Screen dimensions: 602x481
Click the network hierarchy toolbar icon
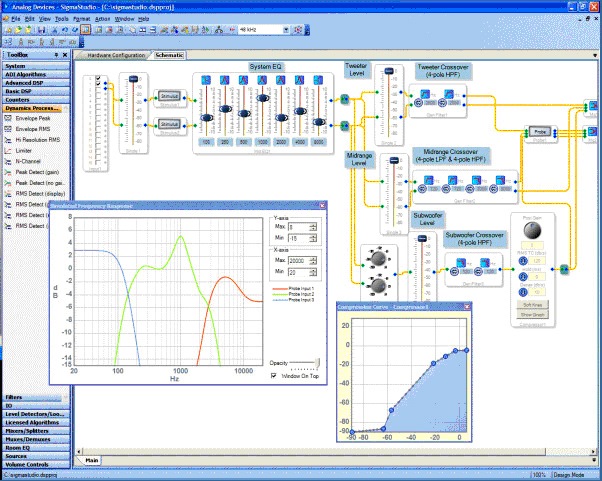(219, 30)
